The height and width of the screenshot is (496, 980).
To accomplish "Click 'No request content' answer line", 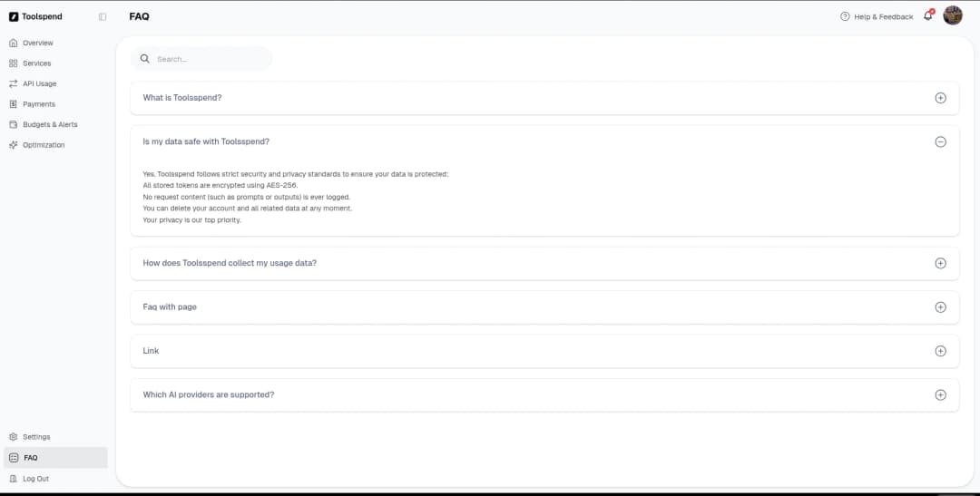I will [246, 197].
